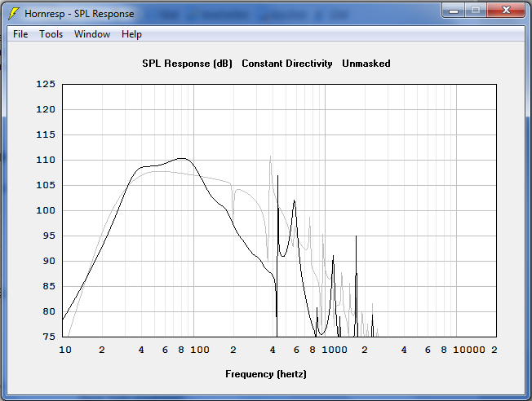Click the 100 dB y-axis label
The image size is (532, 401).
(x=46, y=210)
